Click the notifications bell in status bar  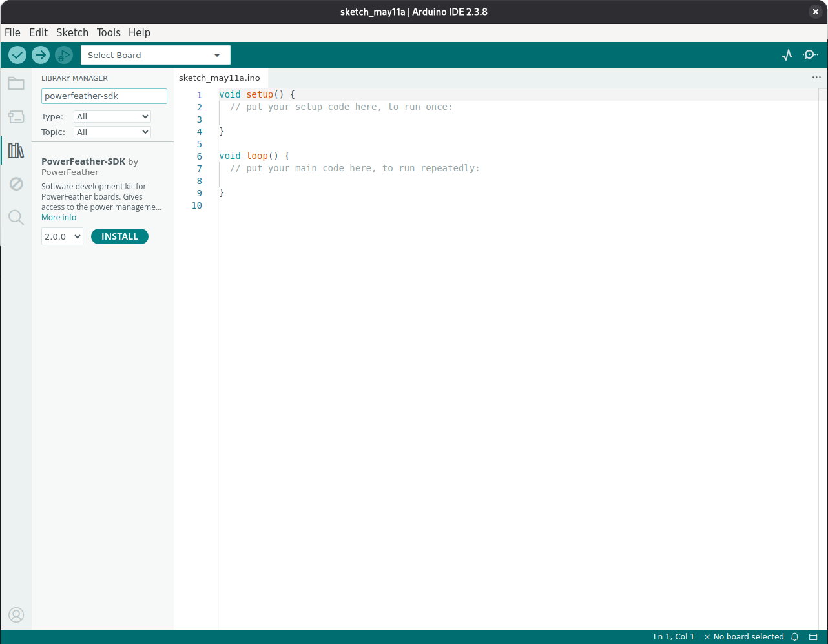pos(795,637)
